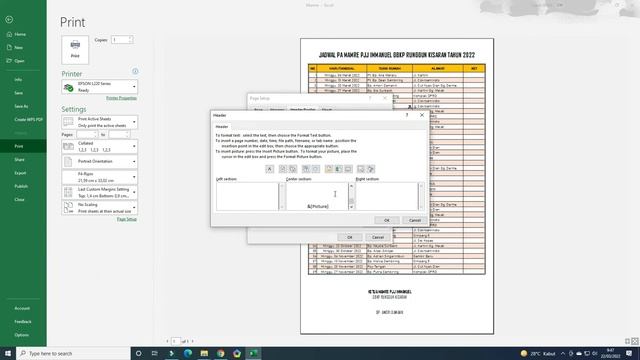
Task: Open Windows Start menu
Action: (8, 353)
